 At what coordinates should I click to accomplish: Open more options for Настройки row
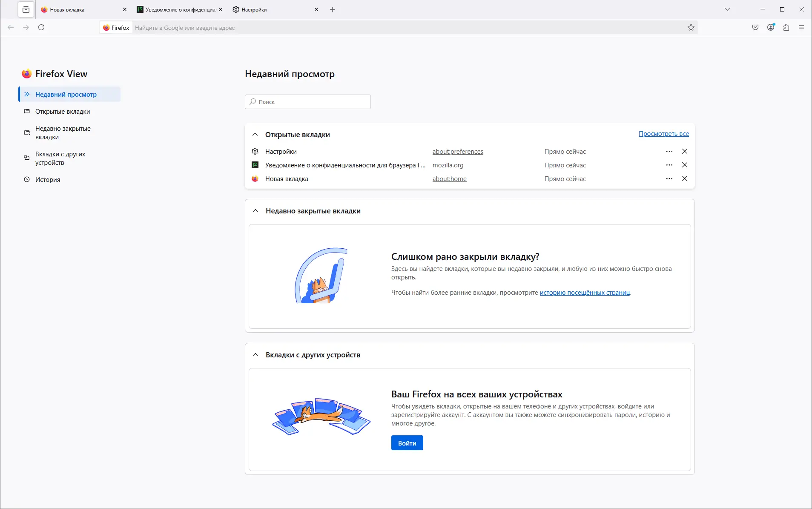point(669,151)
